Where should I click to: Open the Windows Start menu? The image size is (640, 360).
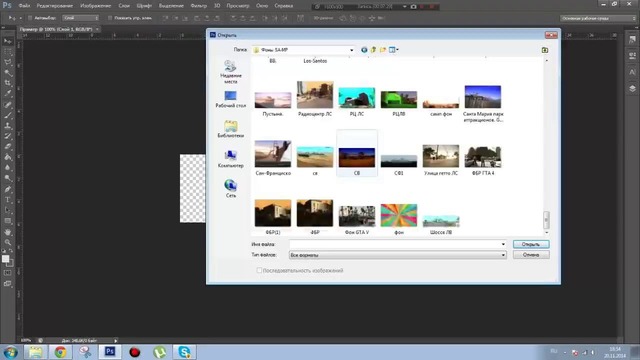coord(11,352)
